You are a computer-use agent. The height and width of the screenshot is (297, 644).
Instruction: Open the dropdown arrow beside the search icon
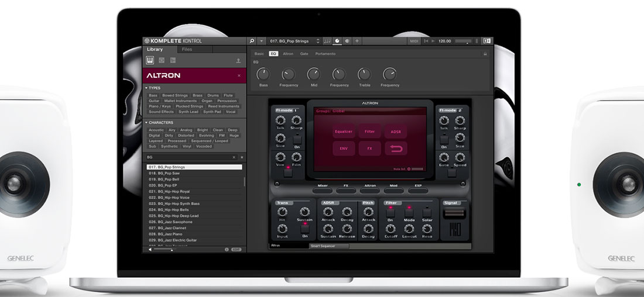(x=262, y=41)
